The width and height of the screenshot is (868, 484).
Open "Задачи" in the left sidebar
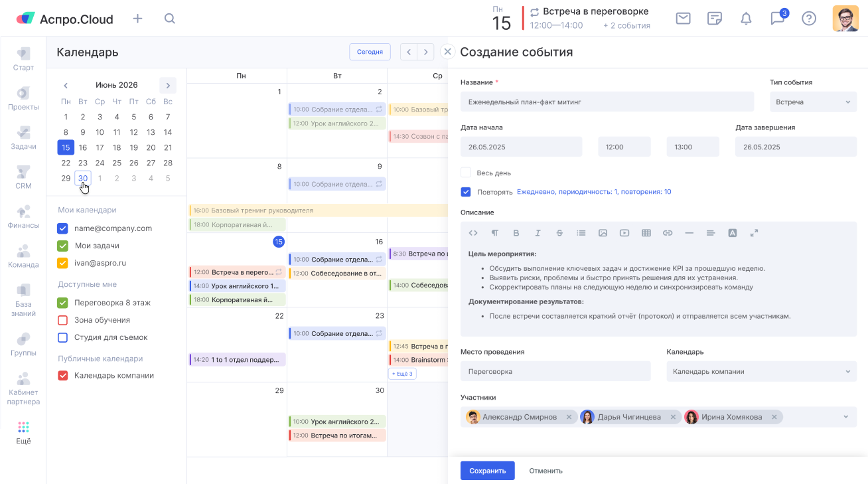click(x=23, y=137)
